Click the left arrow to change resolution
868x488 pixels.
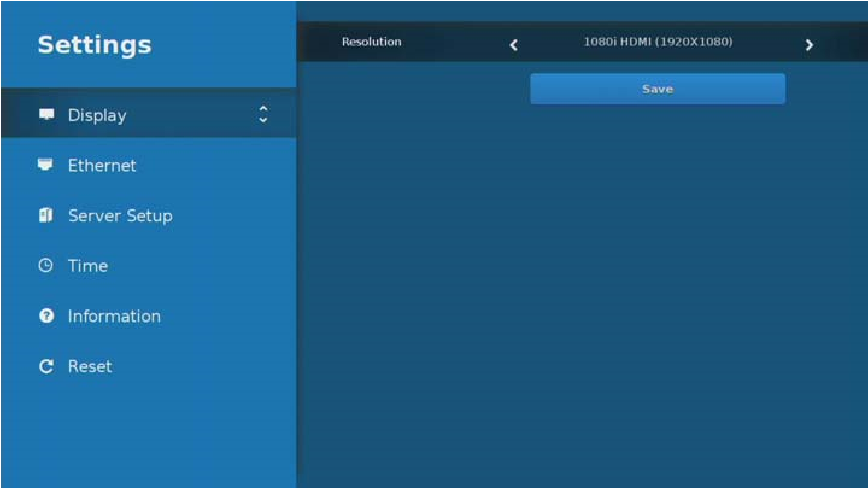pyautogui.click(x=514, y=45)
